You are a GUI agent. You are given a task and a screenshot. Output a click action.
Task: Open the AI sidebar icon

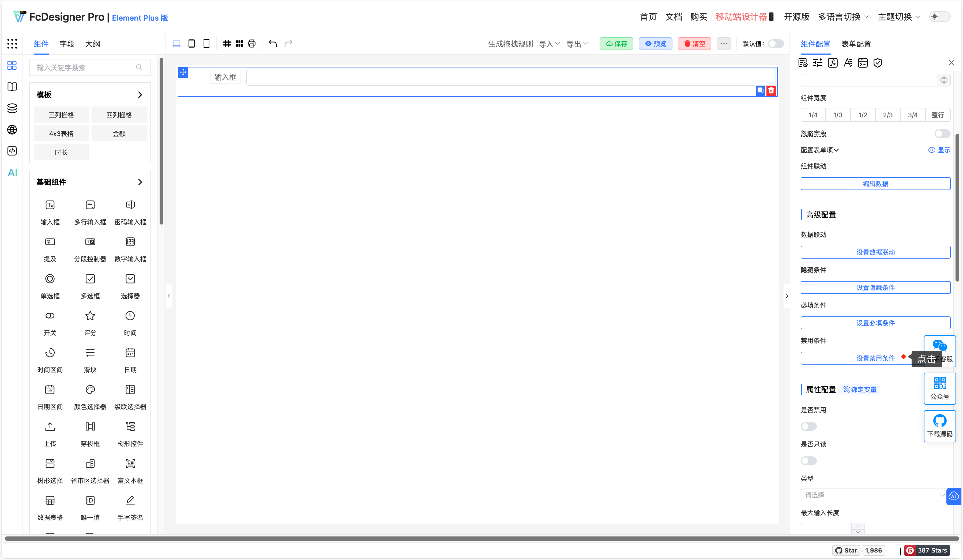tap(12, 173)
